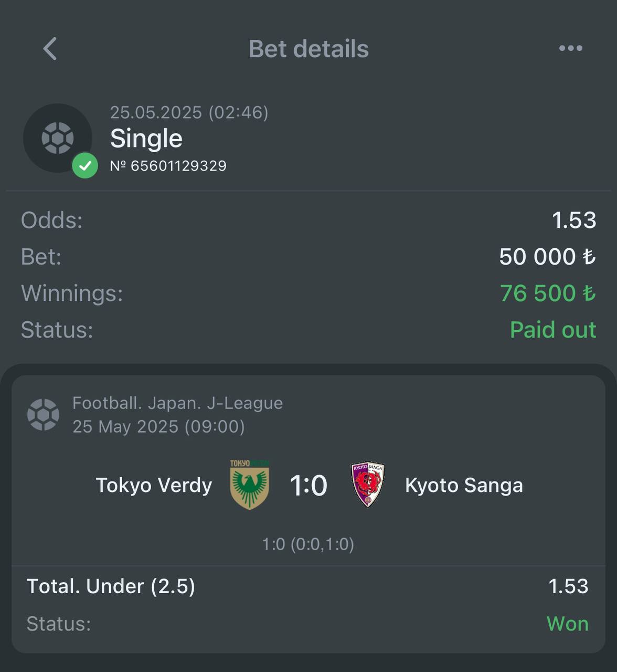Go back using the left arrow
This screenshot has width=617, height=672.
50,49
